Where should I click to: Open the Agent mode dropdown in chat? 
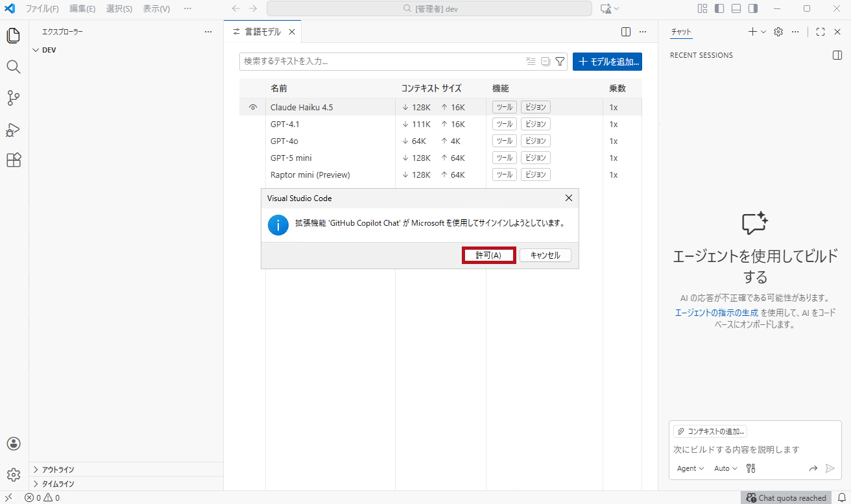click(689, 468)
